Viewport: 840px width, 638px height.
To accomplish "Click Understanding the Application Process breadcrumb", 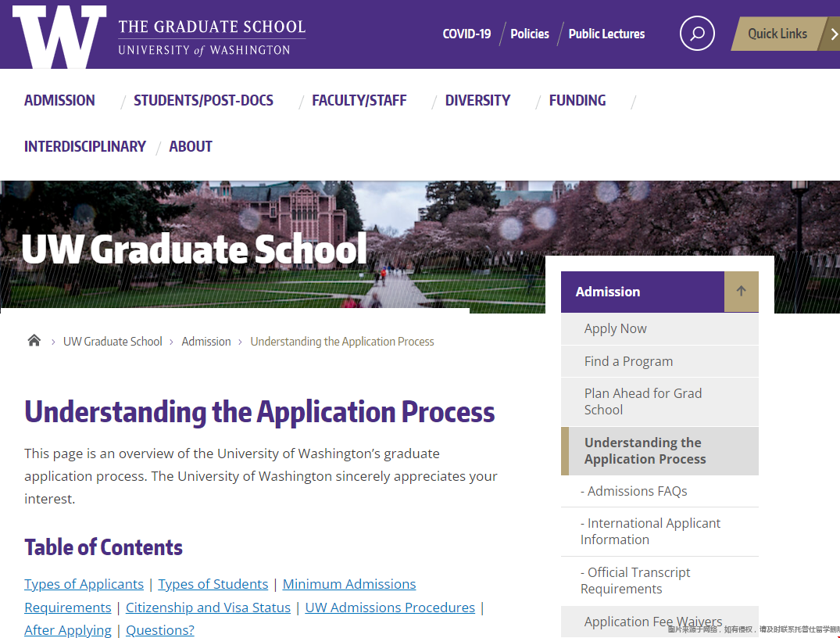I will [342, 342].
